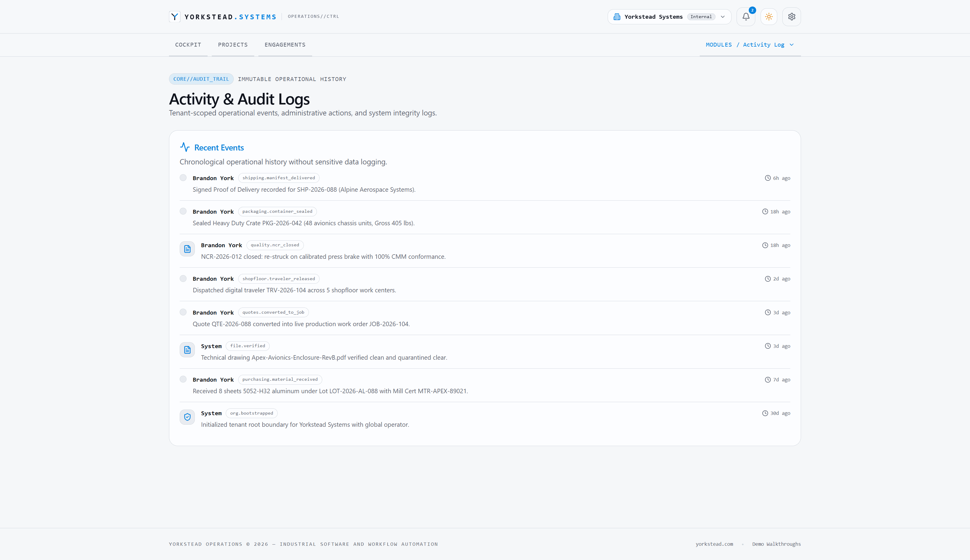970x560 pixels.
Task: Open the Modules / Activity Log menu
Action: [x=750, y=45]
